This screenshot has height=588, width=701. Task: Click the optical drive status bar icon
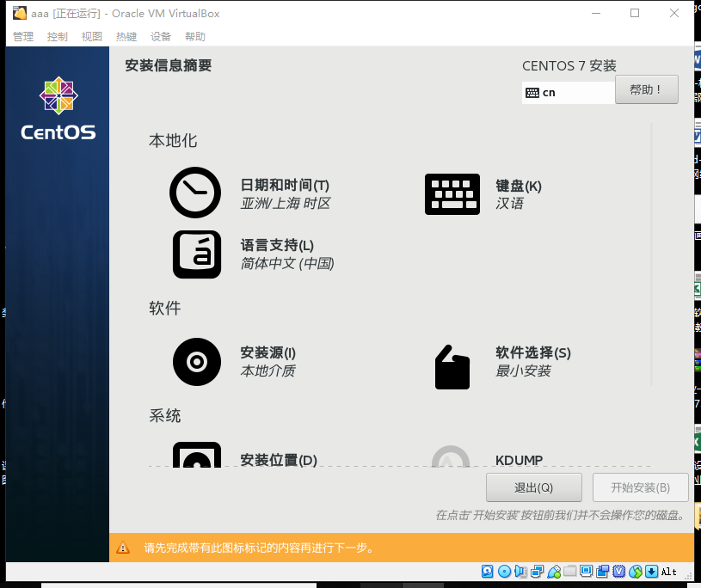[x=504, y=572]
